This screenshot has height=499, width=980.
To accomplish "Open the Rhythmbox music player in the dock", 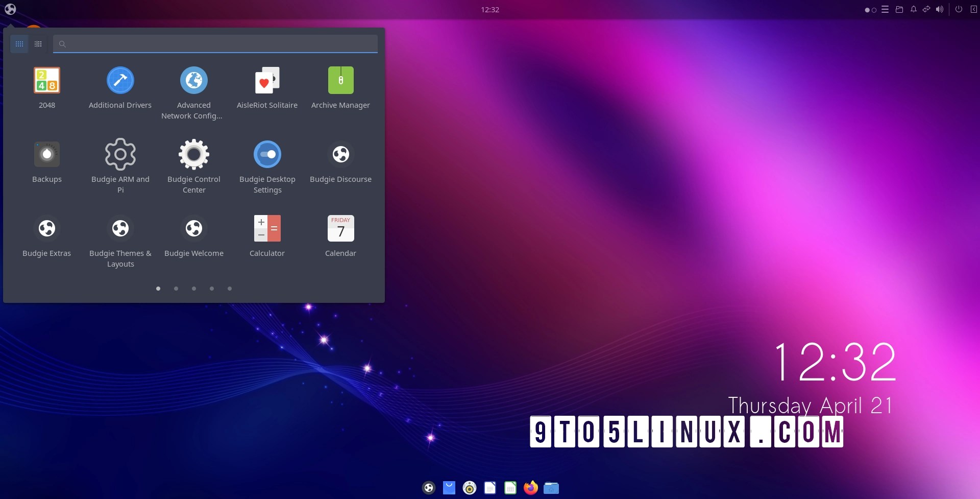I will (470, 488).
